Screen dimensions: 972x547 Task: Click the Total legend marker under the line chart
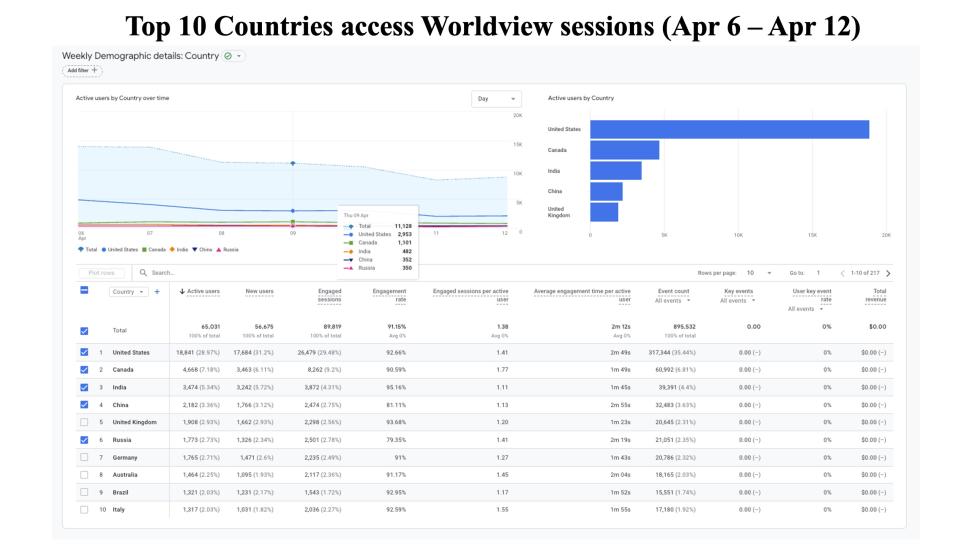(x=81, y=249)
